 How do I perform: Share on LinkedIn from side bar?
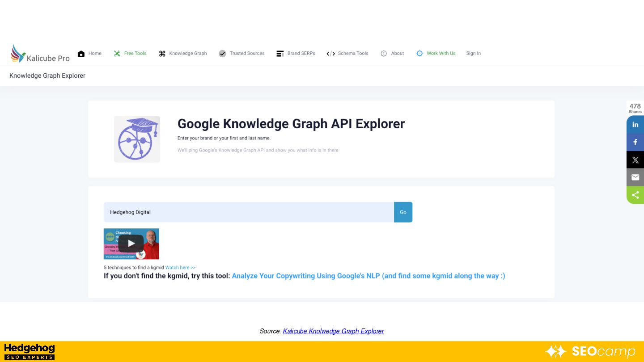(635, 124)
